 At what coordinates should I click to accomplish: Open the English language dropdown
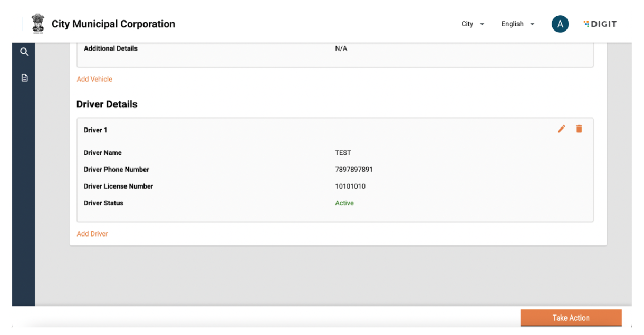click(517, 24)
